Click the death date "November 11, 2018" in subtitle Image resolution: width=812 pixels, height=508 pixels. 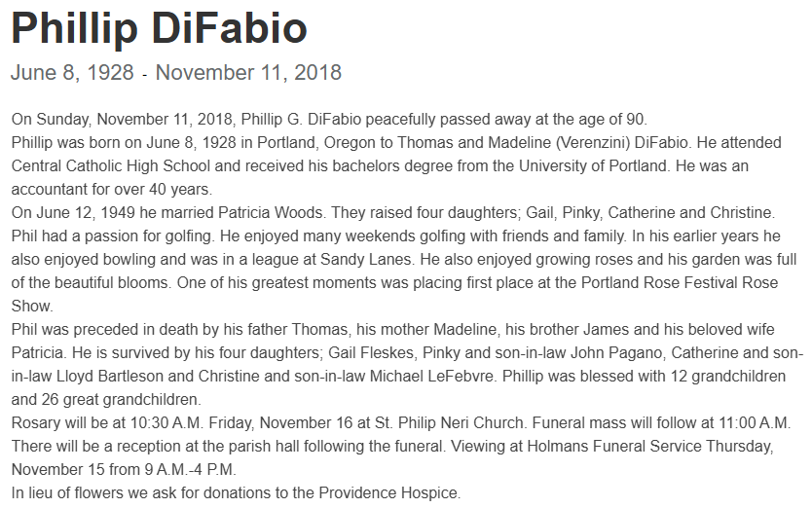coord(248,73)
